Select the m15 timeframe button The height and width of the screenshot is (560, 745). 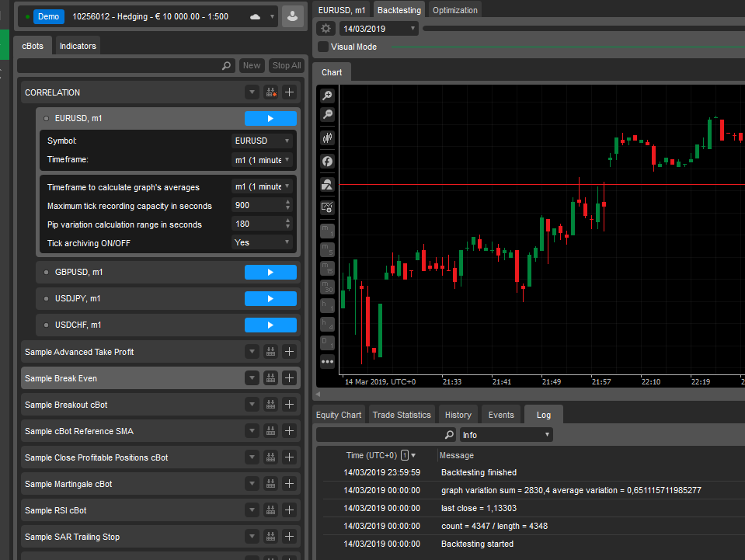click(x=327, y=269)
